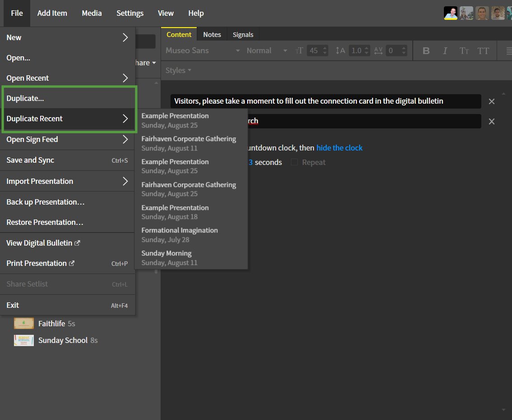Apply all caps formatting (TT)
Viewport: 512px width, 420px height.
point(483,51)
